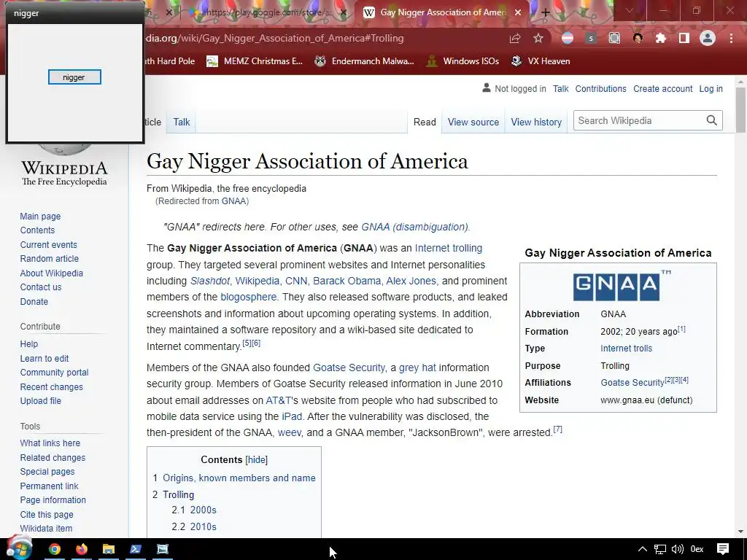747x560 pixels.
Task: Expand the tab search chevron
Action: [630, 11]
